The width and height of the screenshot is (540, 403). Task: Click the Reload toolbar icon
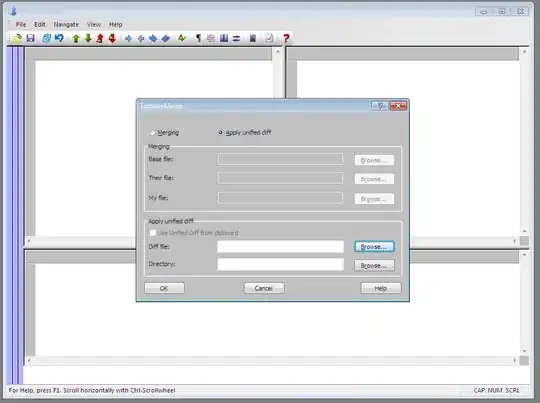point(46,38)
